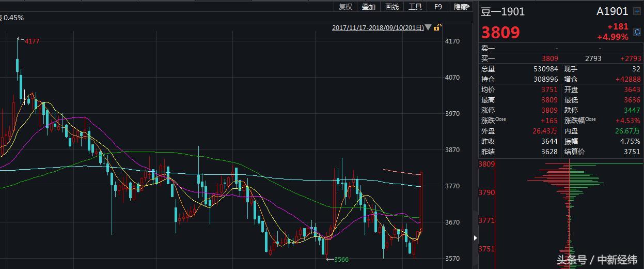Click 隐藏 to hide the side panel
Image resolution: width=644 pixels, height=269 pixels.
461,7
